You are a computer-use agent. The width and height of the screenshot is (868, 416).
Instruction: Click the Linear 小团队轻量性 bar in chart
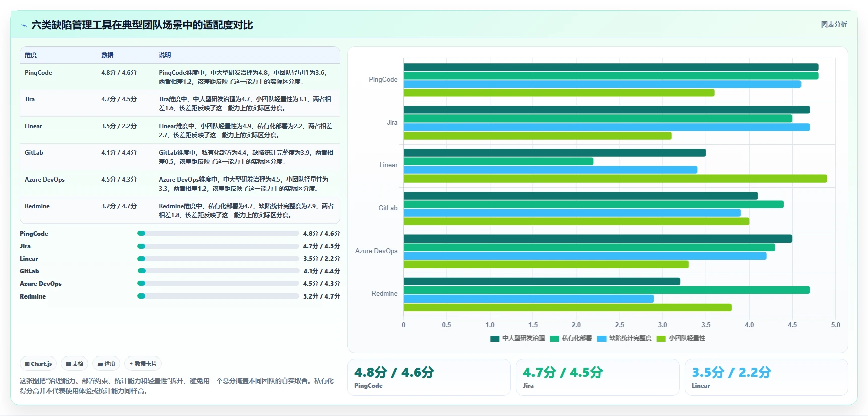tap(615, 179)
